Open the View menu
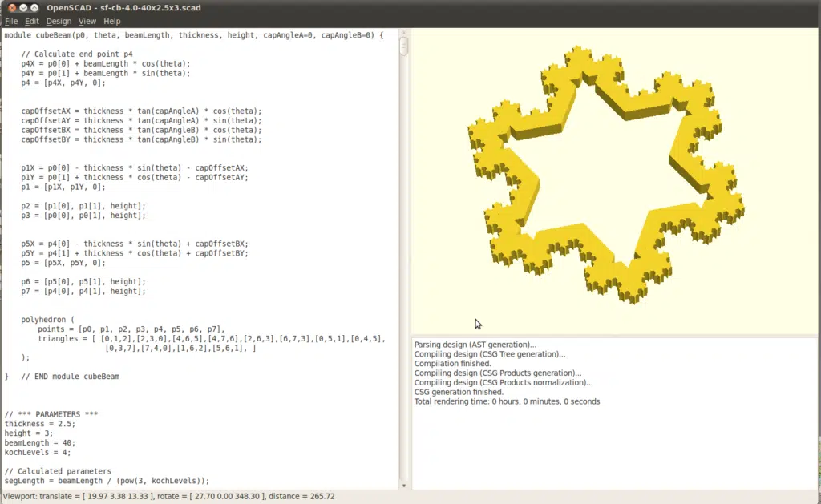821x504 pixels. pyautogui.click(x=87, y=21)
